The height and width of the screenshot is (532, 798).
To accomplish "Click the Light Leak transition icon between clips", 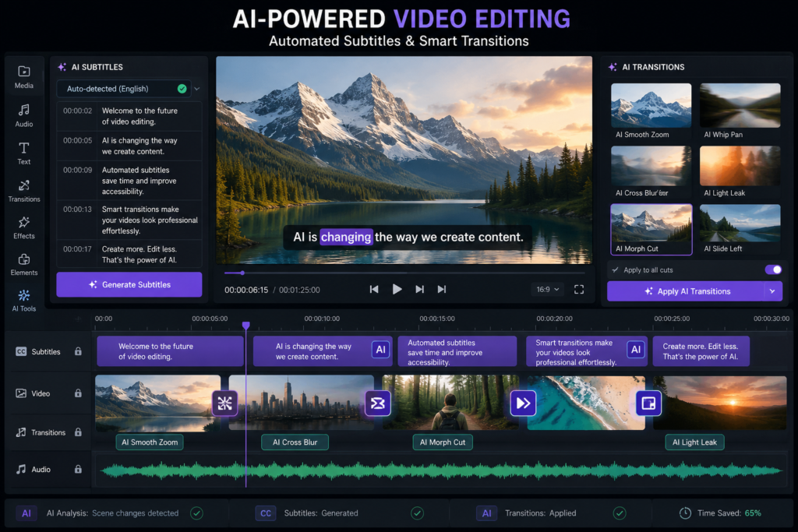I will [648, 403].
